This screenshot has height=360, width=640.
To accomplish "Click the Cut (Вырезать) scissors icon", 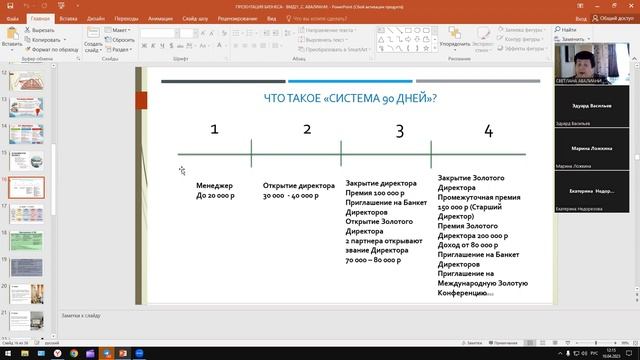I will 27,30.
